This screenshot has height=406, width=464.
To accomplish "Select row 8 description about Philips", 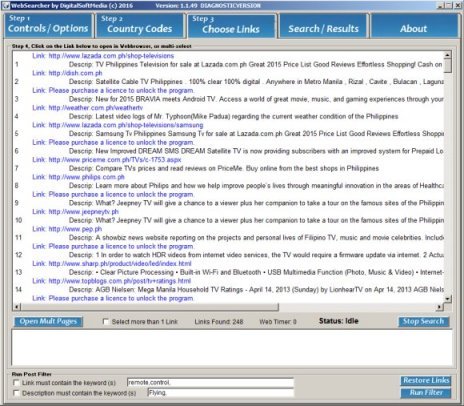I will click(x=256, y=186).
